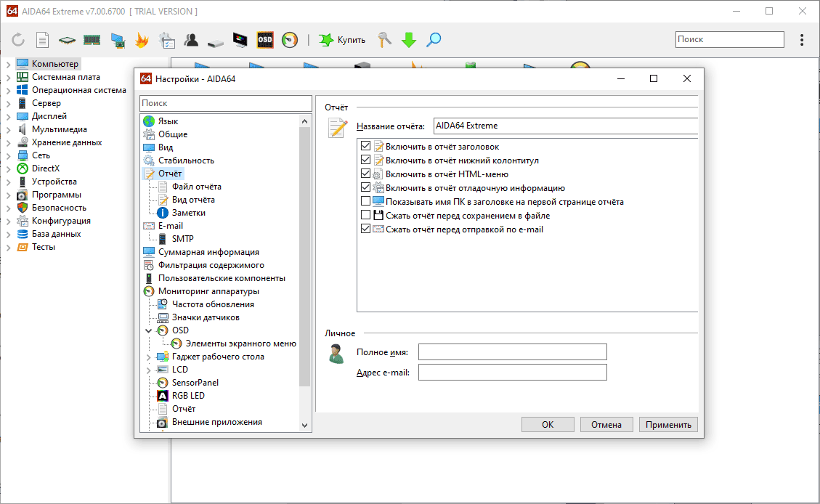Select Общие in settings tree
Screen dimensions: 820x504
173,134
